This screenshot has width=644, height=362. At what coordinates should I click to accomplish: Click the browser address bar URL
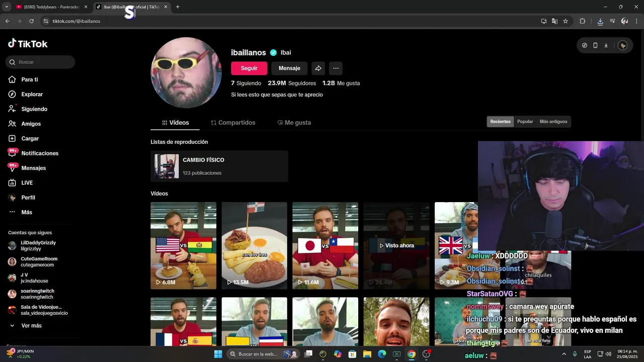[76, 21]
